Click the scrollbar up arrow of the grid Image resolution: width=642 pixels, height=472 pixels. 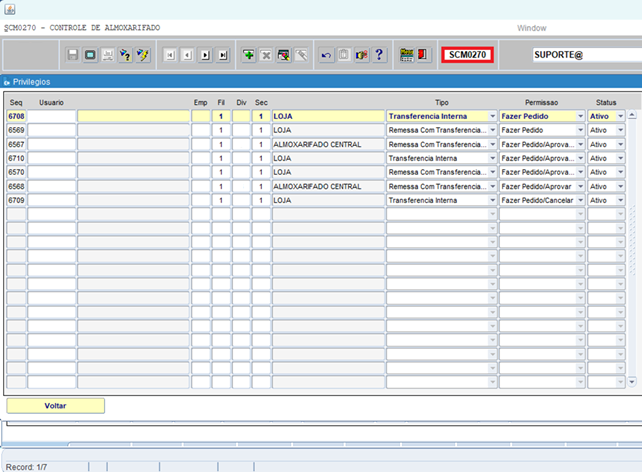point(632,115)
